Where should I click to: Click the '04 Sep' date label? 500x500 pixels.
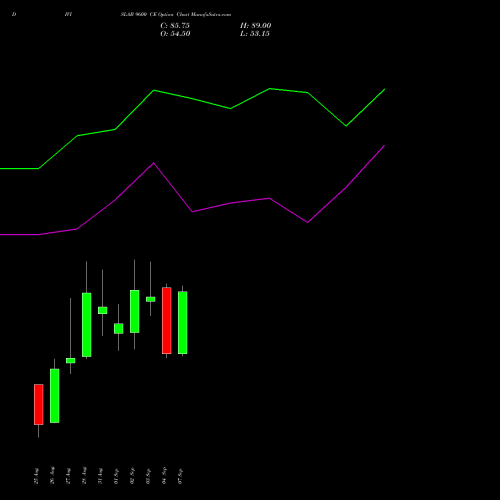(164, 476)
